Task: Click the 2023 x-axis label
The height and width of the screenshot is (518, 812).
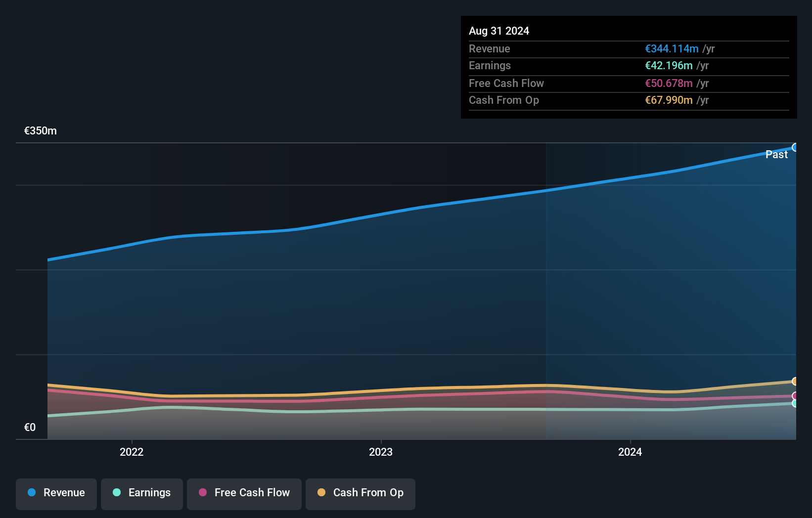Action: point(381,452)
